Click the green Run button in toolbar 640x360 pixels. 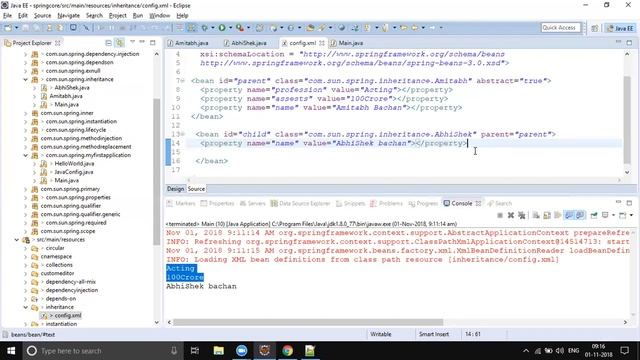[222, 28]
